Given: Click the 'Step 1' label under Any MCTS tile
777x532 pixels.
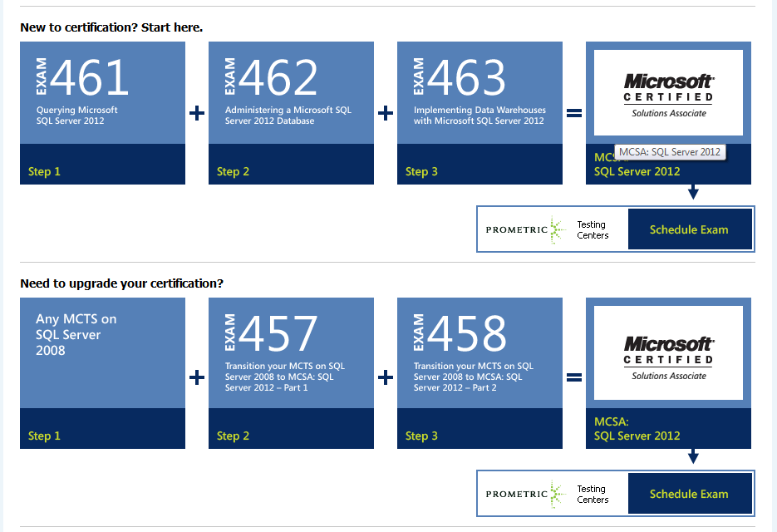Looking at the screenshot, I should point(44,436).
